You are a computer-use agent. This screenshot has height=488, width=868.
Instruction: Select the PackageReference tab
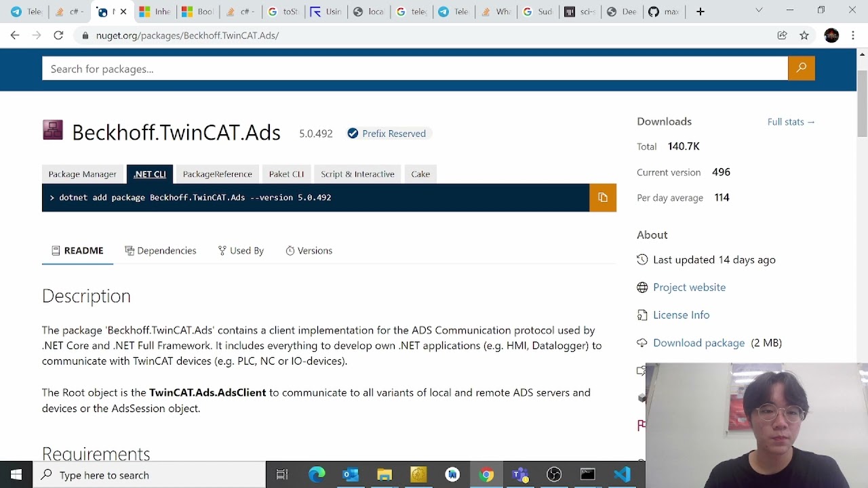218,174
